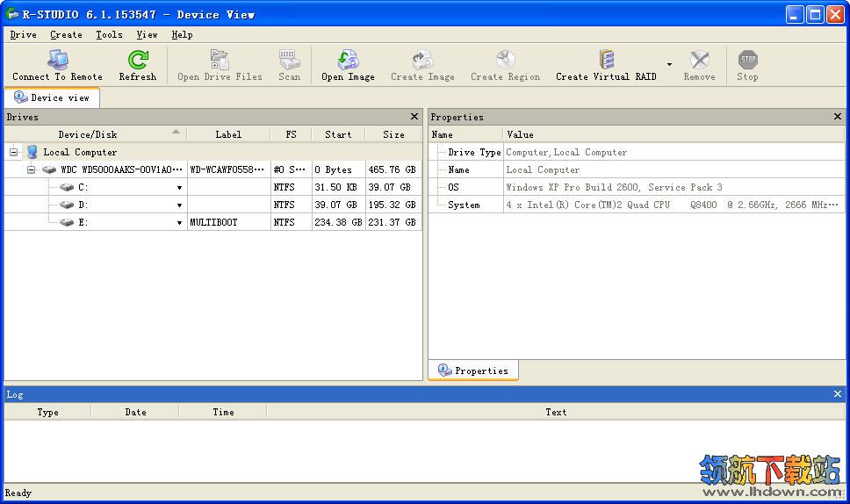850x504 pixels.
Task: Select the Drive Type property row
Action: (x=637, y=152)
